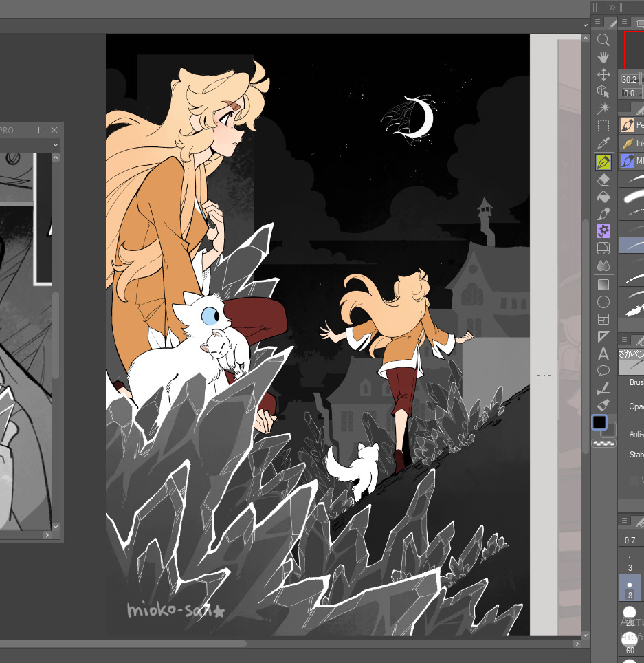Select the black main drawing color
This screenshot has width=644, height=663.
(599, 422)
